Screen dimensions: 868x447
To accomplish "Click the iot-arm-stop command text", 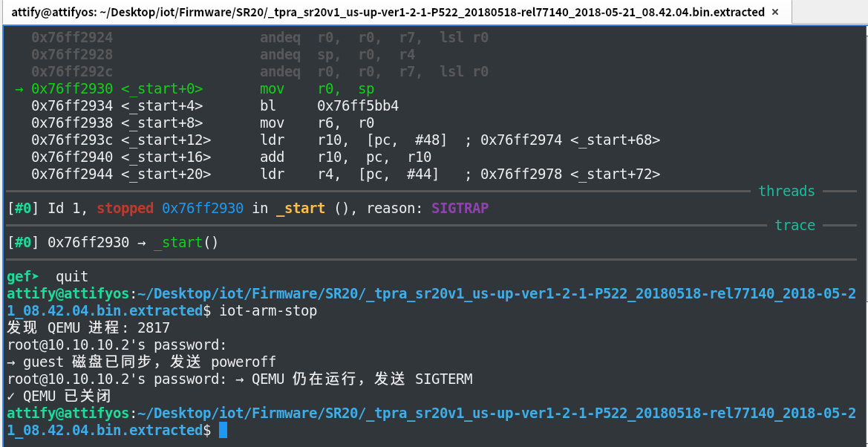I will 269,310.
